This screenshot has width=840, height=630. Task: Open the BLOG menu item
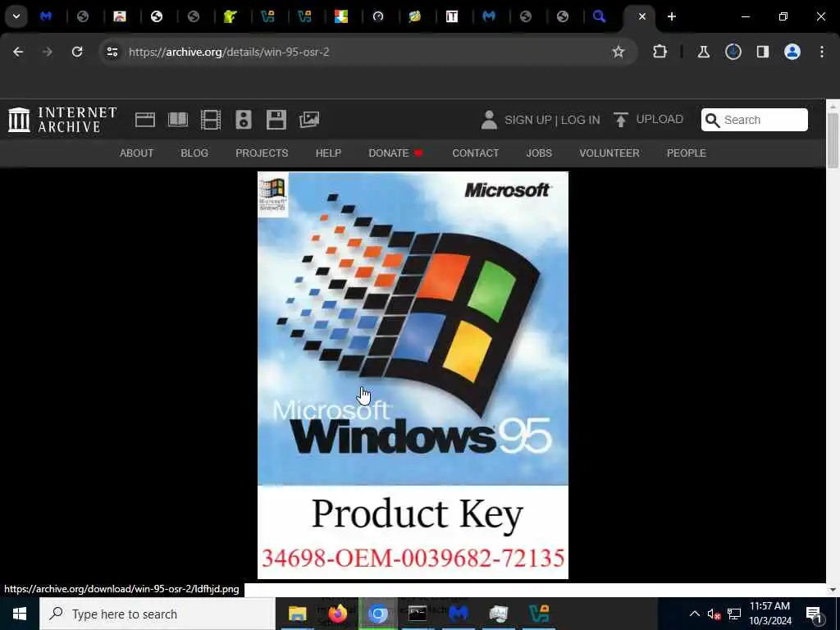click(x=194, y=153)
